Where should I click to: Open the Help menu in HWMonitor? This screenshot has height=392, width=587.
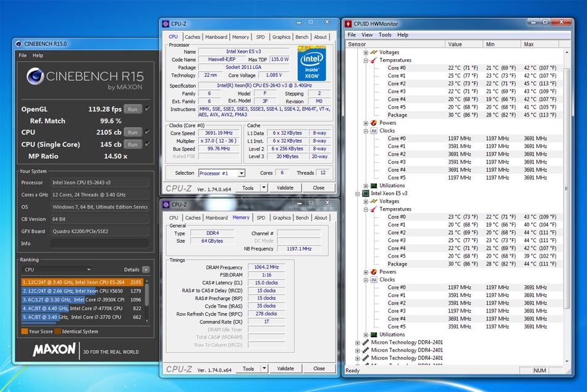(x=403, y=35)
